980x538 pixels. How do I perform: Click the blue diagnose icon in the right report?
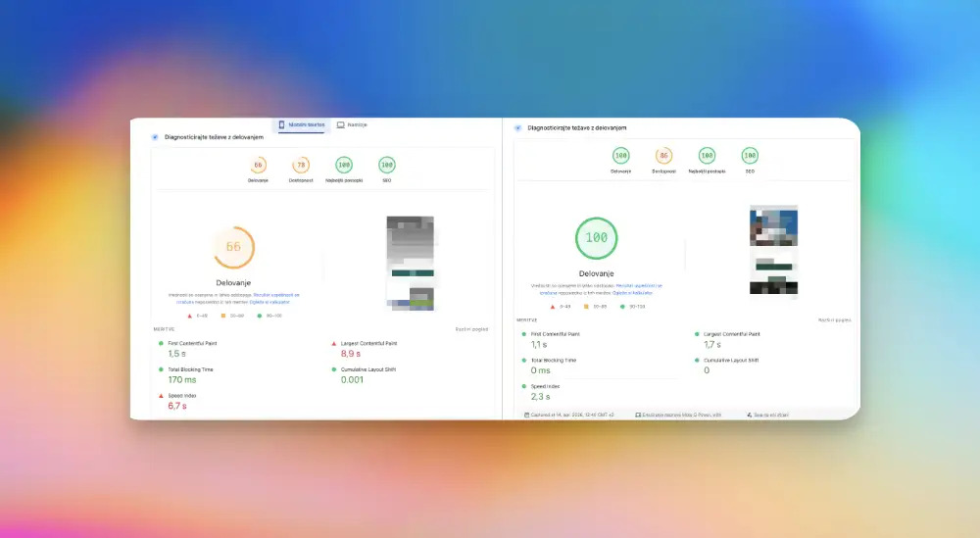[x=518, y=128]
